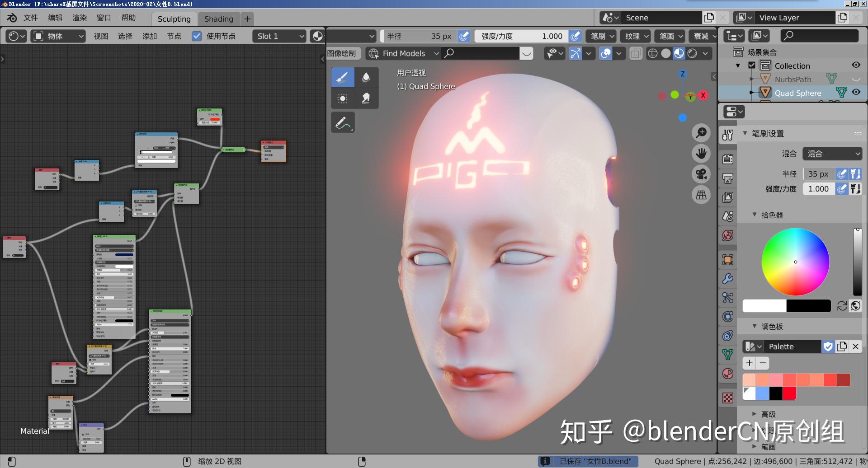Open the Render properties tab

coord(728,159)
